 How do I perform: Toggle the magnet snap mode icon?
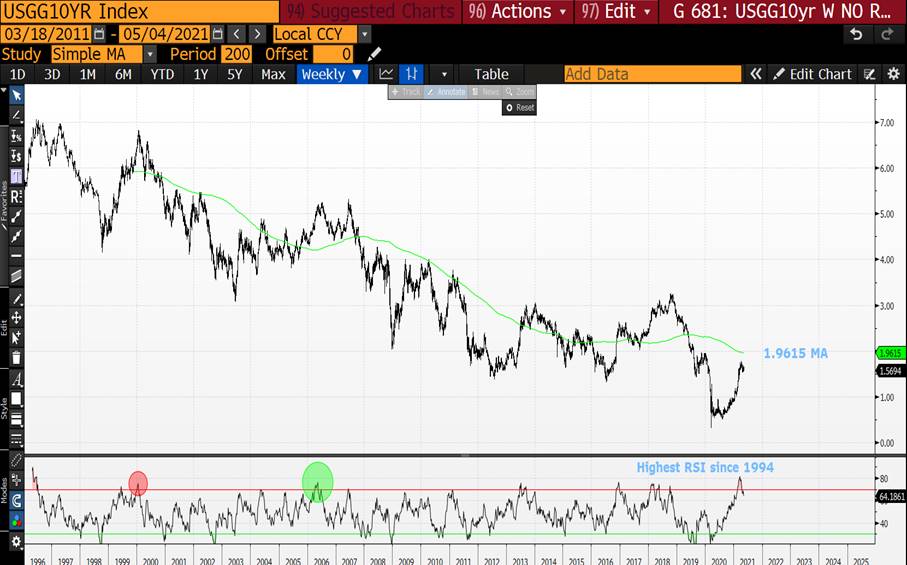tap(16, 500)
